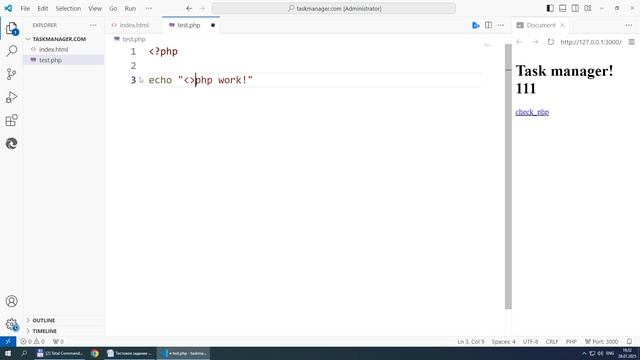Toggle the Secondary Side Bar
The image size is (640, 360).
(x=575, y=8)
